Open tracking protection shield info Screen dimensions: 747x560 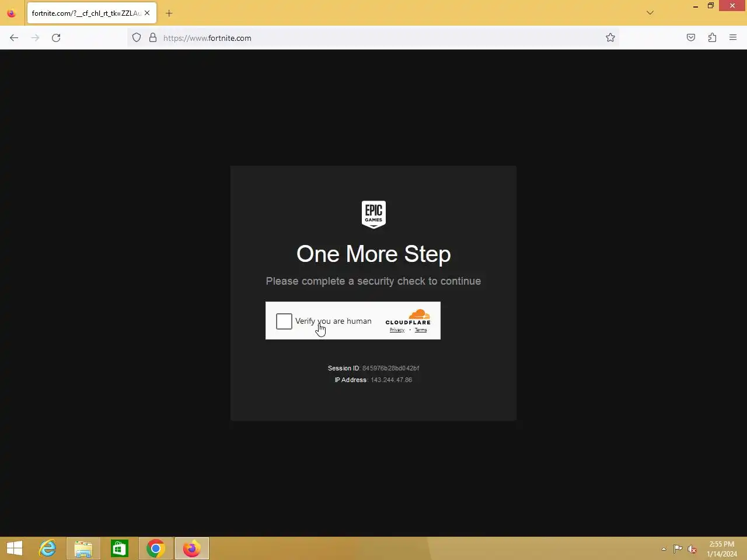click(x=137, y=38)
